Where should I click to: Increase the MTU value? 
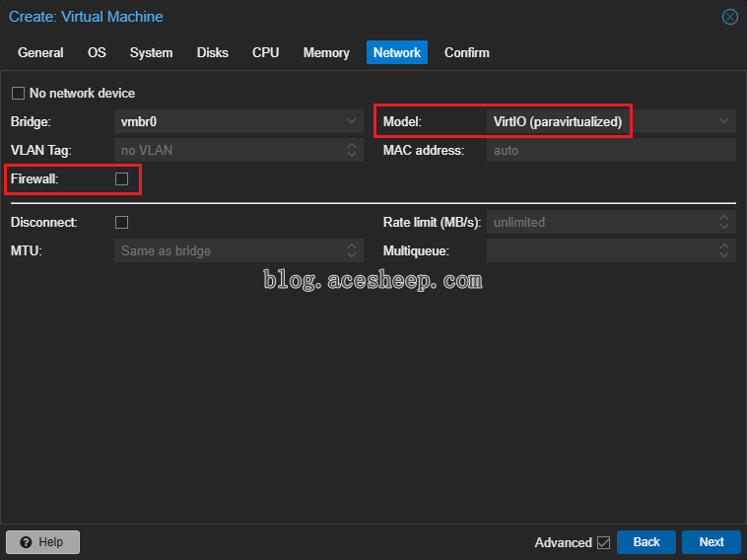tap(352, 245)
